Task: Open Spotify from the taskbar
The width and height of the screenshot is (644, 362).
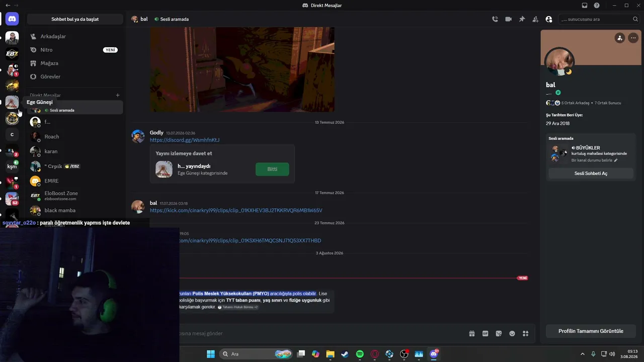Action: point(360,354)
